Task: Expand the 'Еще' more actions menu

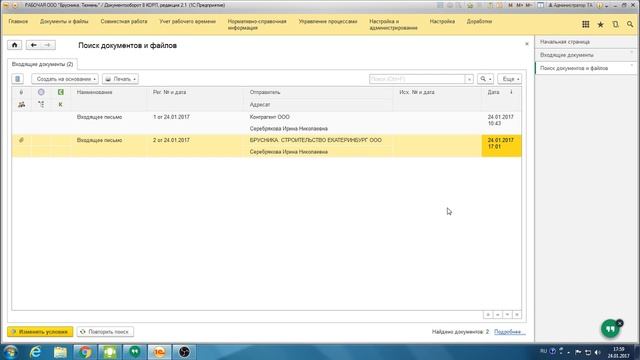Action: [510, 79]
